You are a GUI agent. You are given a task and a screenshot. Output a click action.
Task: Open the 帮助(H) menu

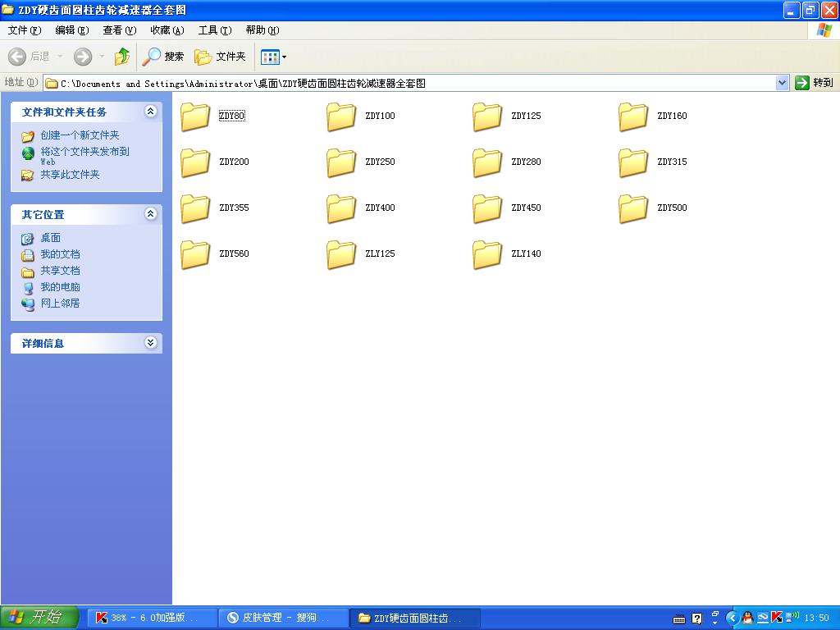262,30
